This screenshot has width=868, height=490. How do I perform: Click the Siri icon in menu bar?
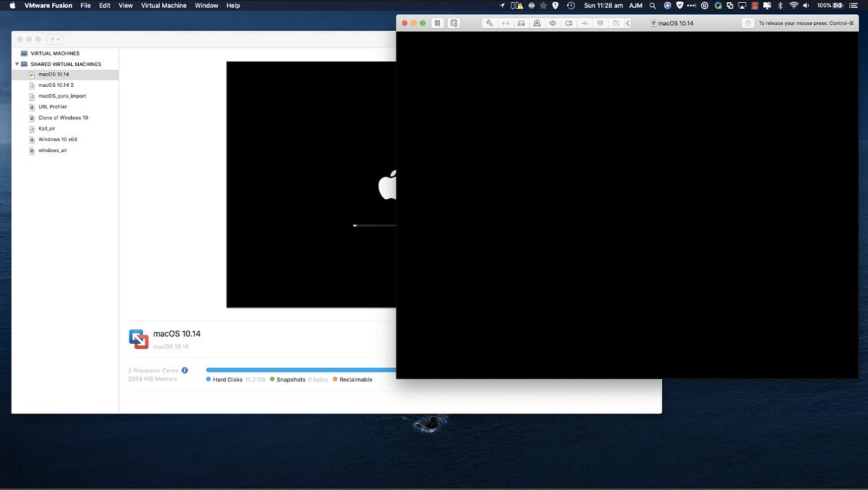(x=667, y=5)
